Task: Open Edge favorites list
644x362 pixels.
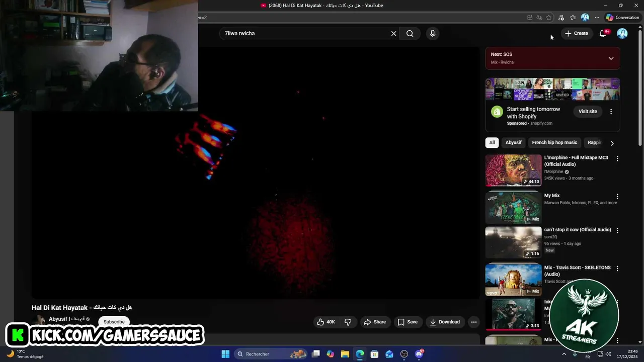Action: tap(573, 18)
